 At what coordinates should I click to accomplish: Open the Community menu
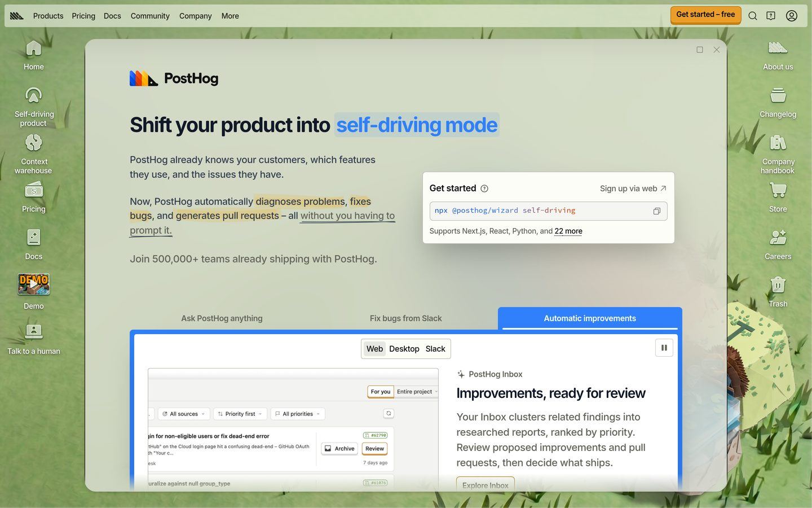point(150,16)
